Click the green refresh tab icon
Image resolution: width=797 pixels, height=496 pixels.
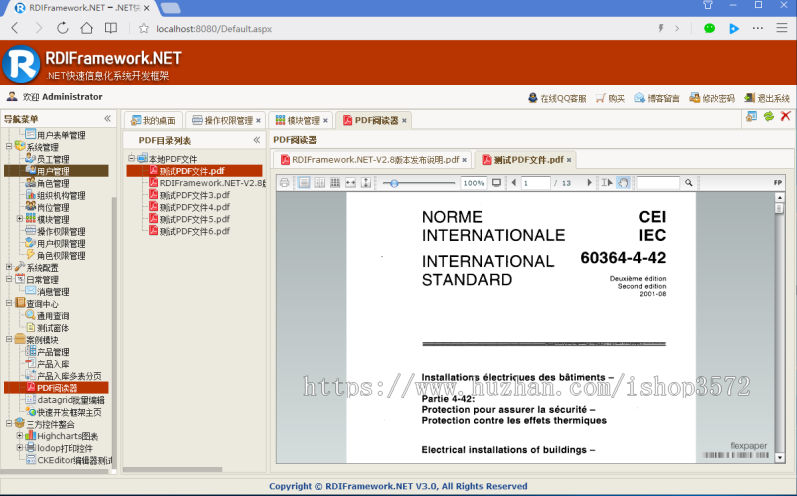coord(769,116)
